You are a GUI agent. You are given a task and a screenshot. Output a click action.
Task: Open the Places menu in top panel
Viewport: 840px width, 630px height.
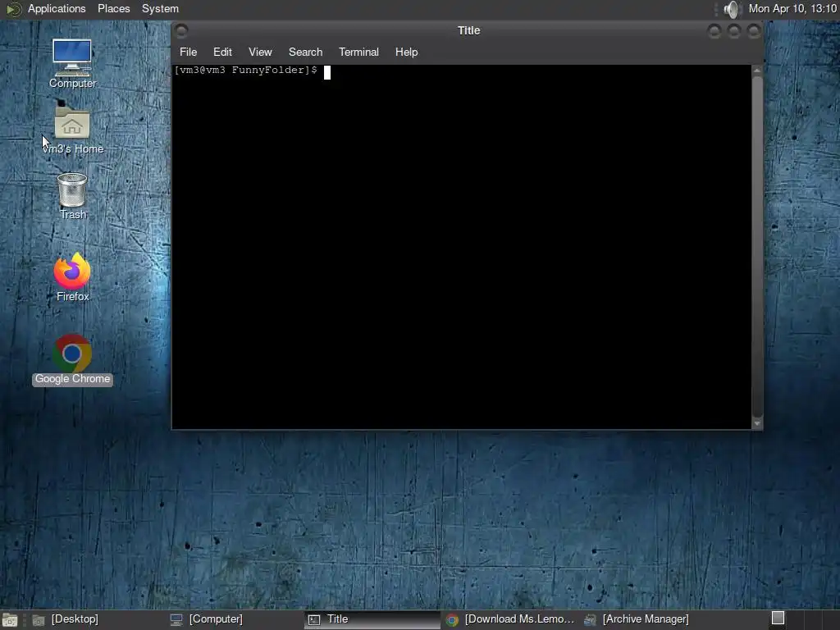tap(113, 9)
